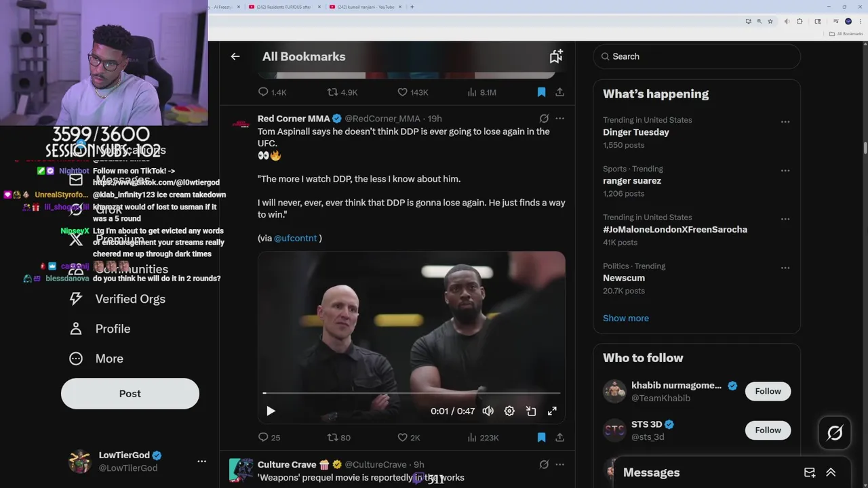The height and width of the screenshot is (488, 868).
Task: Open the All Bookmarks folder in browser bar
Action: (x=845, y=34)
